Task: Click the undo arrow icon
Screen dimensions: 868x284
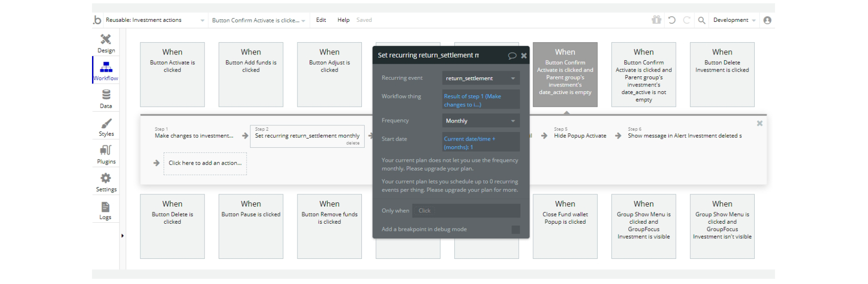Action: point(672,20)
